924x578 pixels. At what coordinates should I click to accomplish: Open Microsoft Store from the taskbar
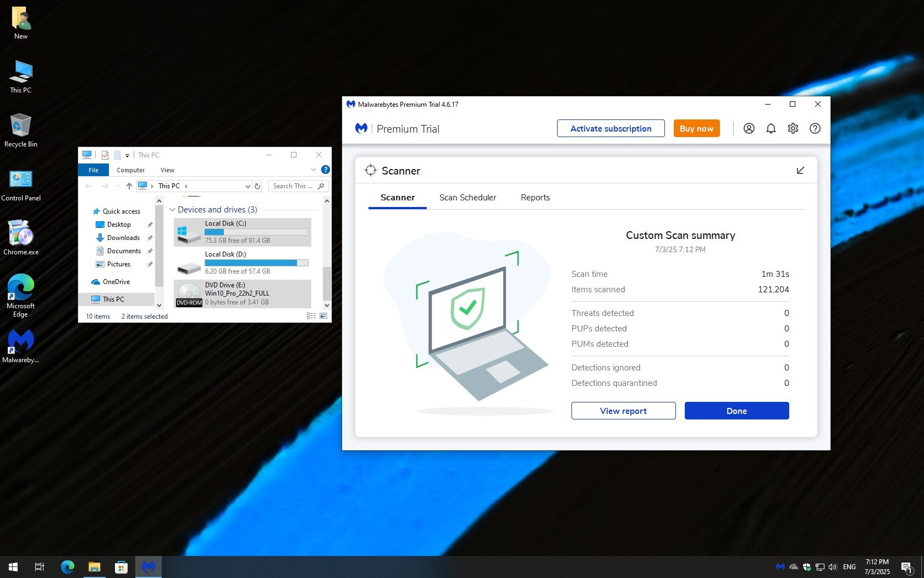[121, 566]
